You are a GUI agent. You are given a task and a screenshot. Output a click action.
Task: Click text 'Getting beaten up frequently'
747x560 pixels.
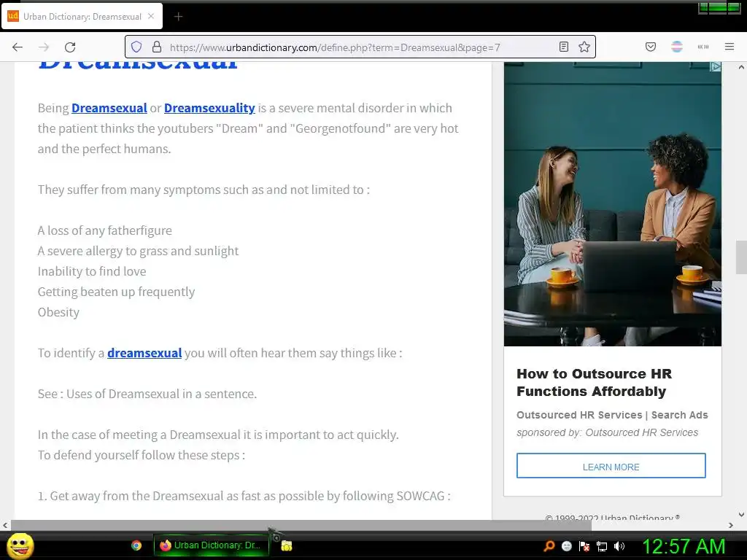click(x=116, y=292)
